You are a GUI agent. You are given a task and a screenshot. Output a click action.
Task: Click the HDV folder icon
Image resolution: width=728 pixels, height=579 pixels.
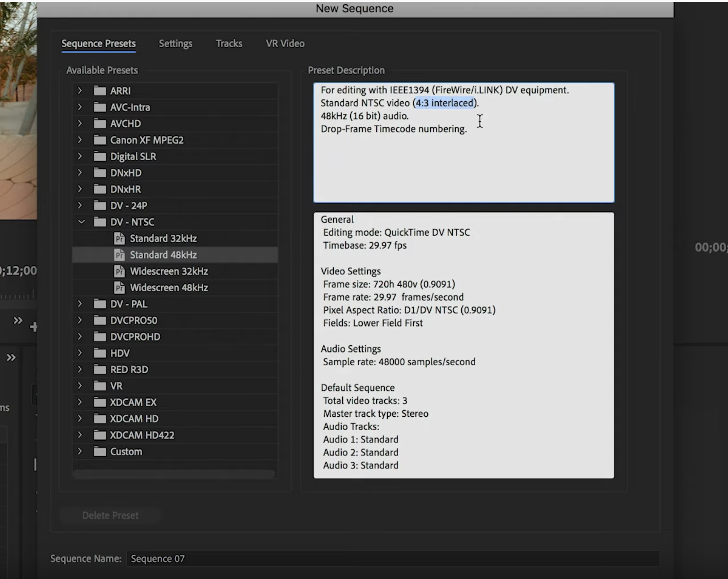[x=100, y=353]
